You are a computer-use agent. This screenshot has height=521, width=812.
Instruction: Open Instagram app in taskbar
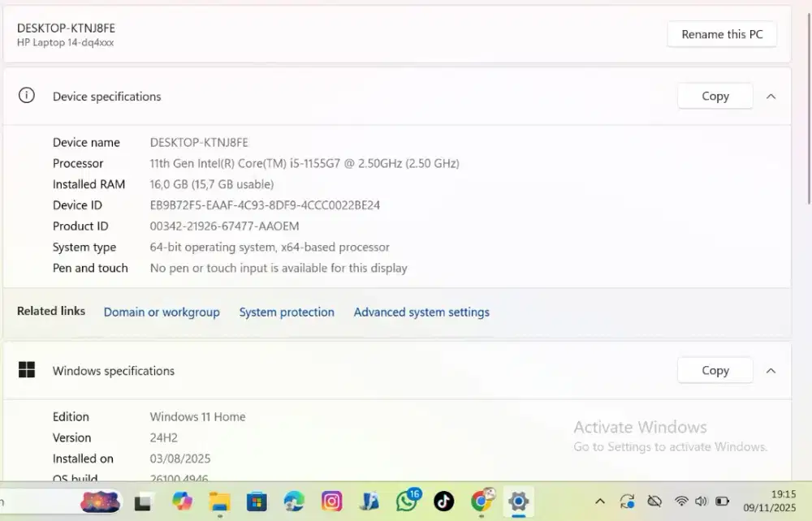click(331, 502)
